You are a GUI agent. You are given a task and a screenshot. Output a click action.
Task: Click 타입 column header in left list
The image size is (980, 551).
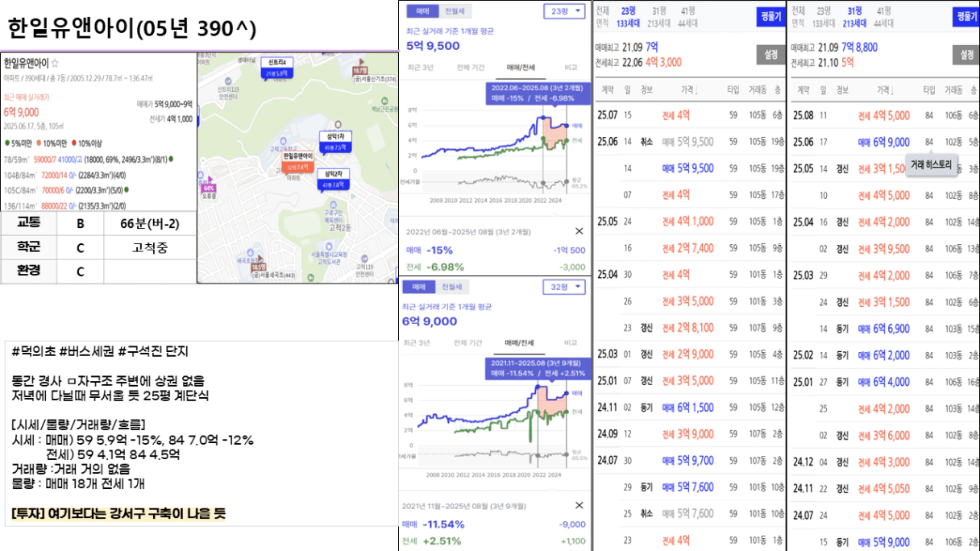(733, 90)
